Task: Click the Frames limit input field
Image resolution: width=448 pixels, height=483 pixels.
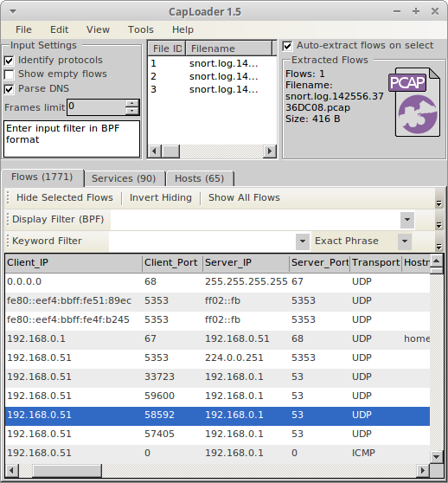Action: tap(96, 107)
